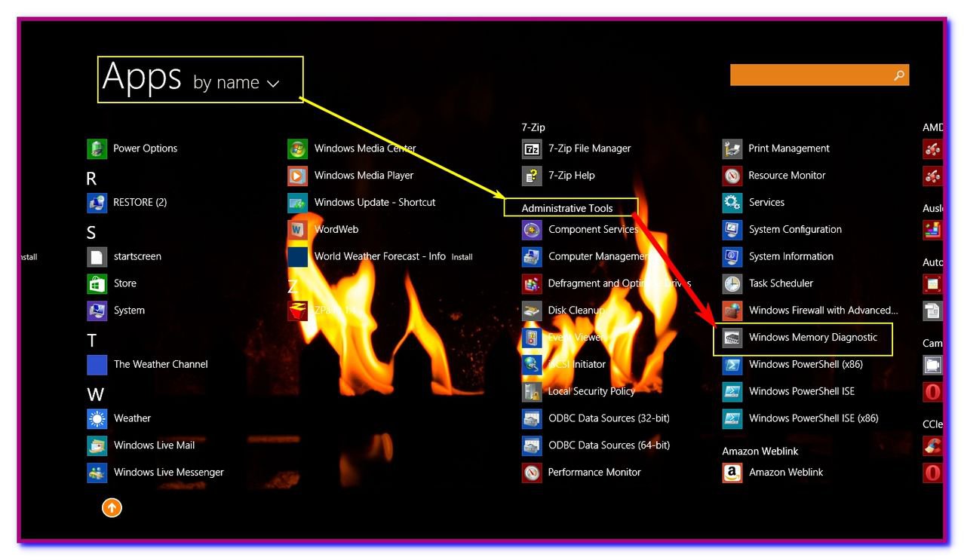Screen dimensions: 964x560
Task: Launch Windows Live Messenger
Action: (x=155, y=473)
